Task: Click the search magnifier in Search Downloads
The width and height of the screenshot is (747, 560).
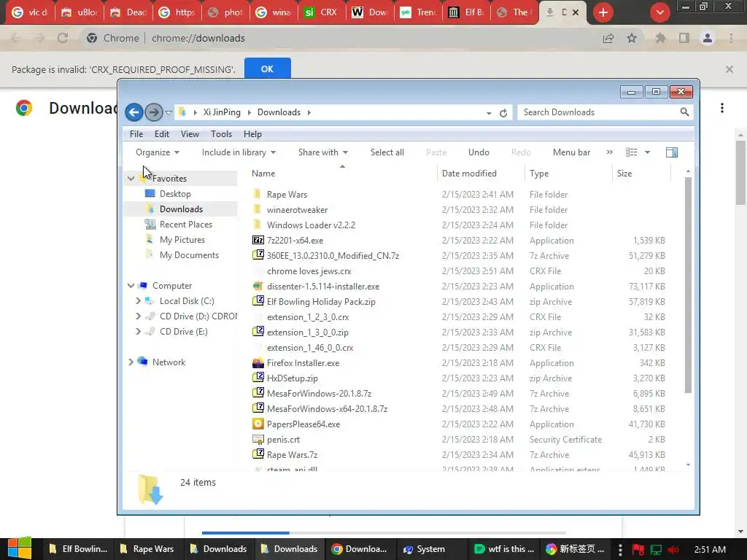Action: click(684, 112)
